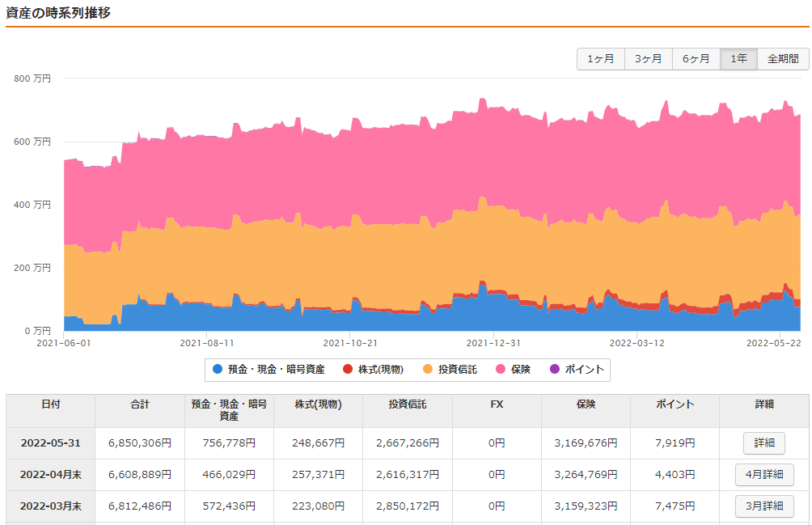
Task: Open the 3月詳細 details
Action: (x=763, y=506)
